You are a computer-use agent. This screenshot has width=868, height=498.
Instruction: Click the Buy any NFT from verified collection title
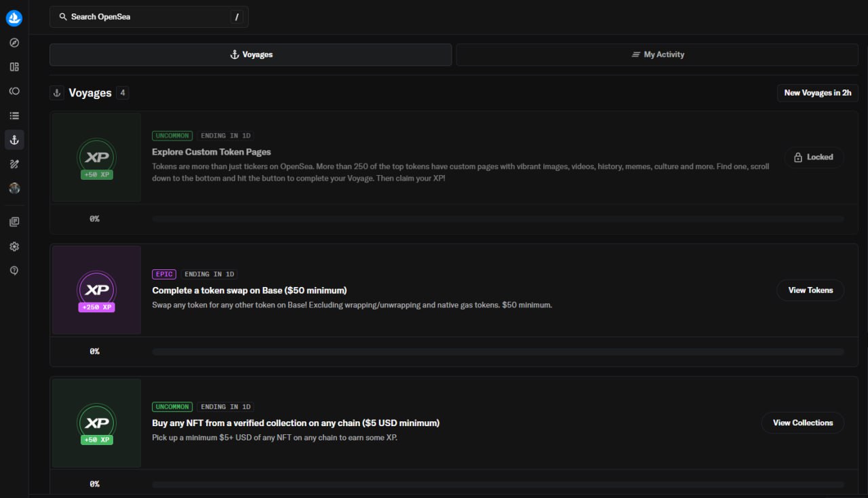click(296, 423)
